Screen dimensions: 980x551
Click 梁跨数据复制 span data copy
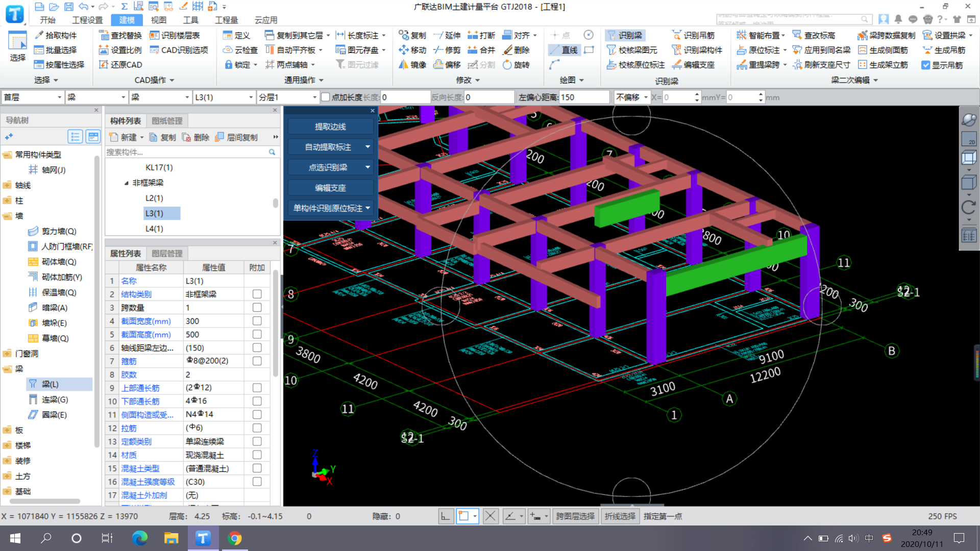tap(887, 35)
